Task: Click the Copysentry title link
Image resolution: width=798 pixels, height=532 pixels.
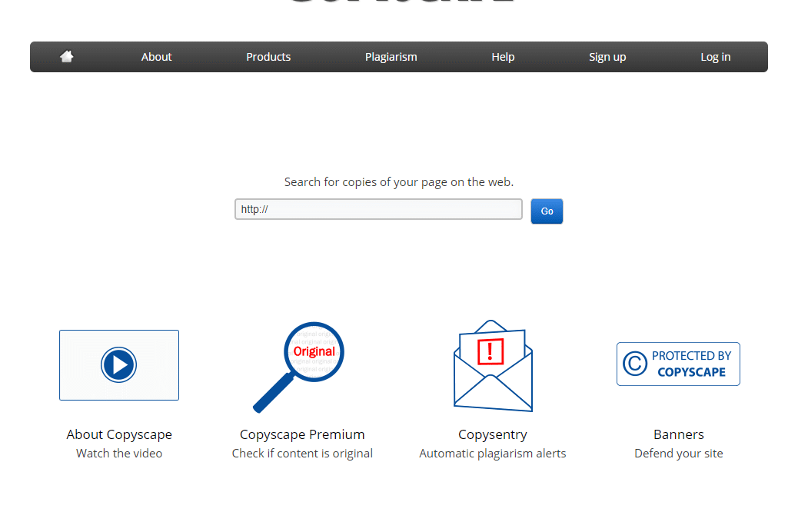Action: (x=493, y=434)
